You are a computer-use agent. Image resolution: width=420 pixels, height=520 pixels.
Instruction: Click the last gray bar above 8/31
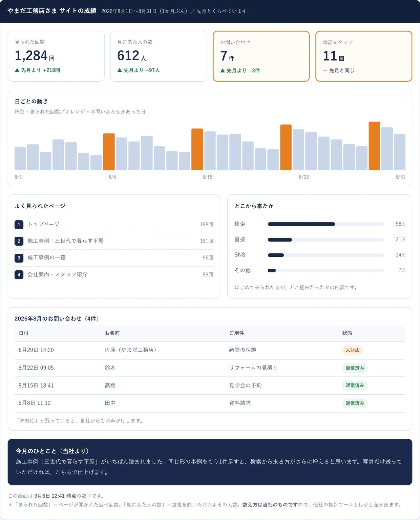[x=400, y=152]
